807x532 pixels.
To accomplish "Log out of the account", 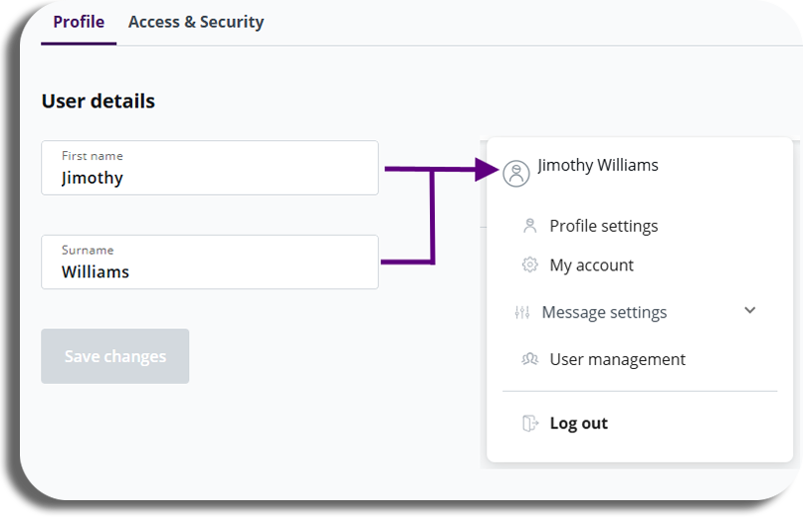I will [x=578, y=424].
